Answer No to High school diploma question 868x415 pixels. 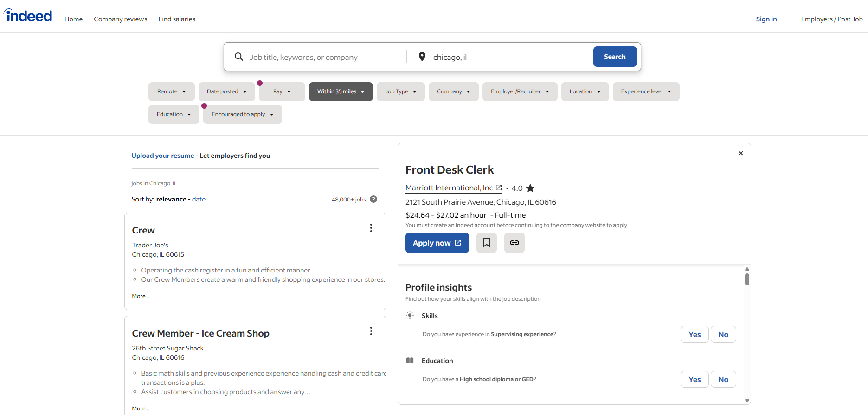(x=723, y=379)
